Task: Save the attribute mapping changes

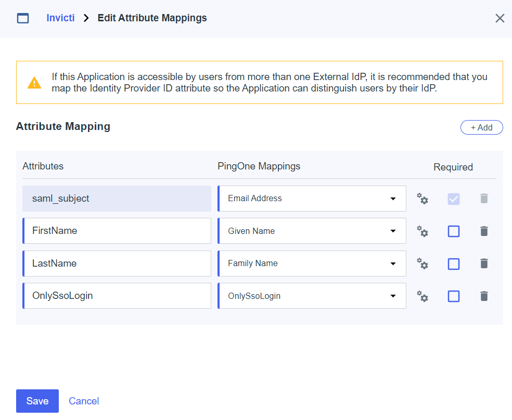Action: point(37,401)
